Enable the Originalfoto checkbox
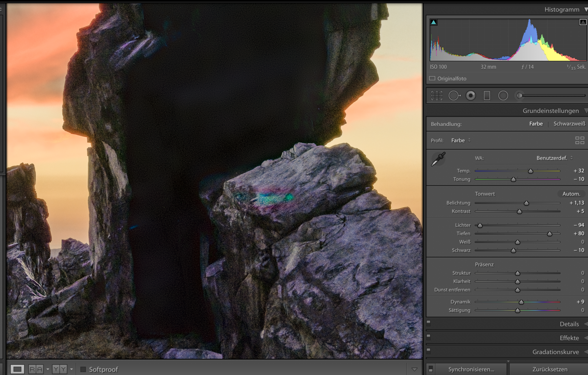588x375 pixels. pos(432,79)
